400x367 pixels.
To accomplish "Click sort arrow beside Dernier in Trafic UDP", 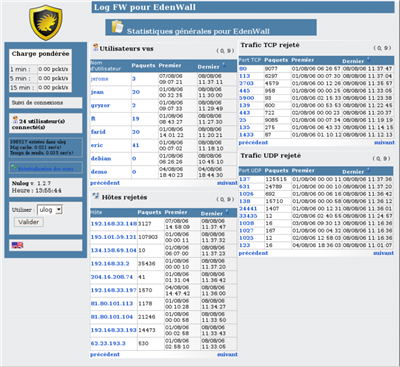I will (x=368, y=170).
